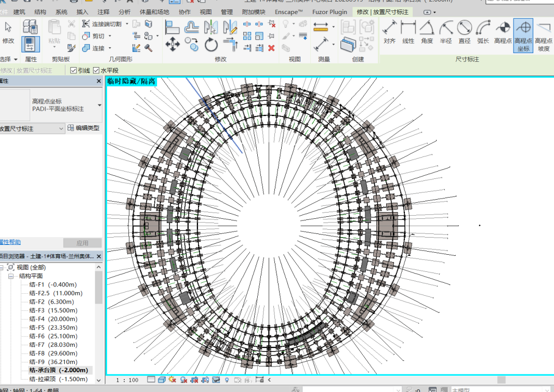Click Temporary Hide/Isolate icon in view bar

point(216,380)
